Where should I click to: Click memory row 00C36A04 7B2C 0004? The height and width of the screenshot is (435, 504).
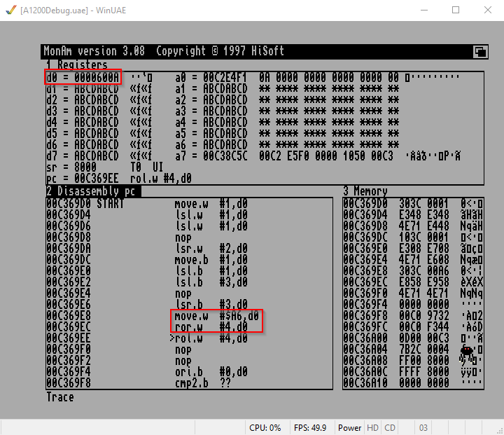[x=413, y=350]
